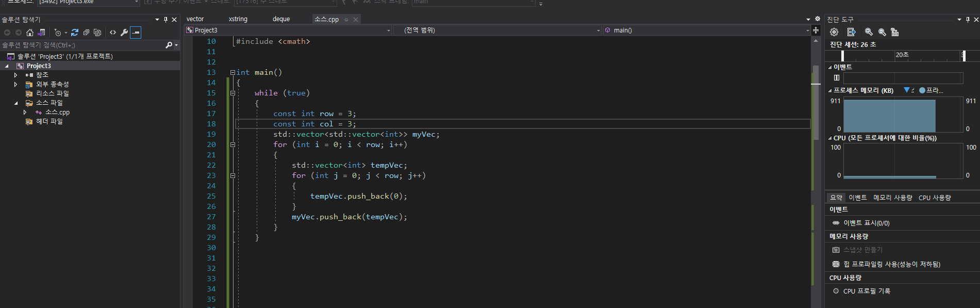Collapse the 소스 파일 folder arrow
This screenshot has height=308, width=980.
click(16, 103)
